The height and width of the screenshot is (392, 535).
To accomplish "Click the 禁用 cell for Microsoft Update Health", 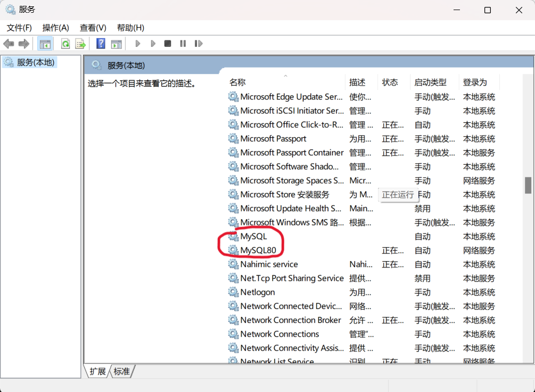I will (x=422, y=208).
